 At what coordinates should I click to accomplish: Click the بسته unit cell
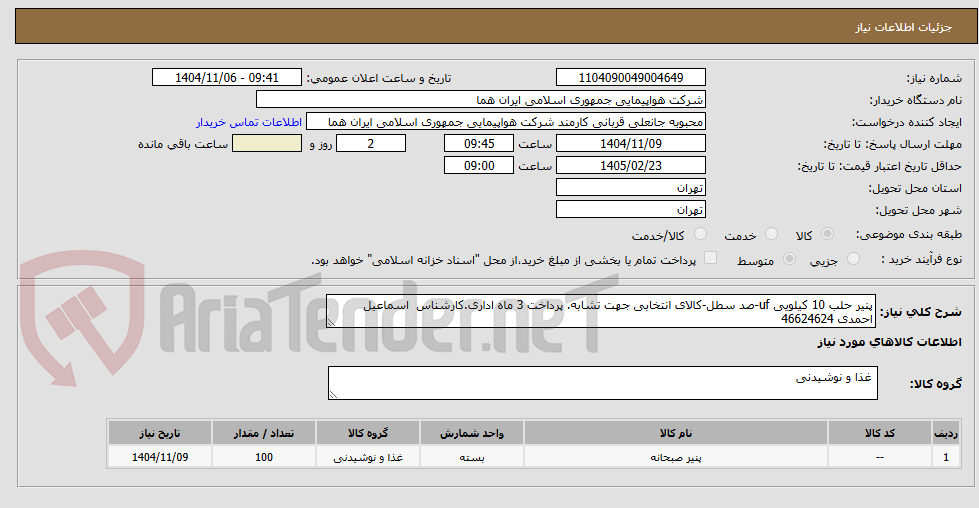(471, 457)
